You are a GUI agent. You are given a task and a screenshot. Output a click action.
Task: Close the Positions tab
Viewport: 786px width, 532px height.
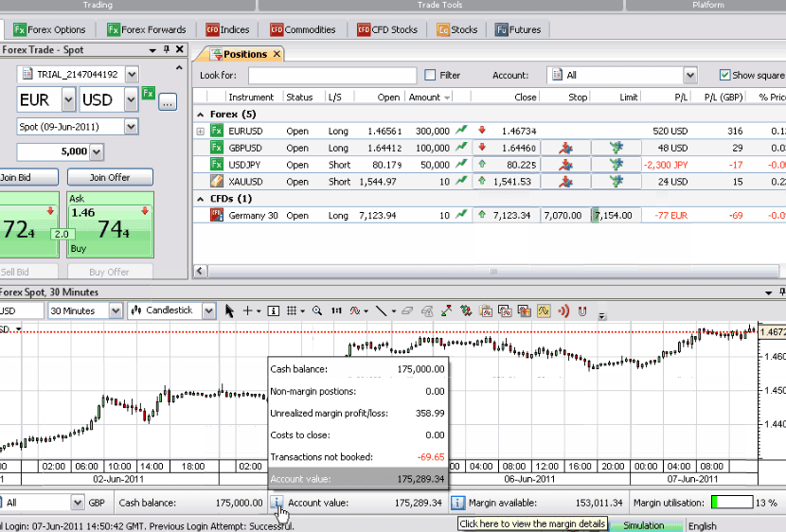pyautogui.click(x=277, y=54)
